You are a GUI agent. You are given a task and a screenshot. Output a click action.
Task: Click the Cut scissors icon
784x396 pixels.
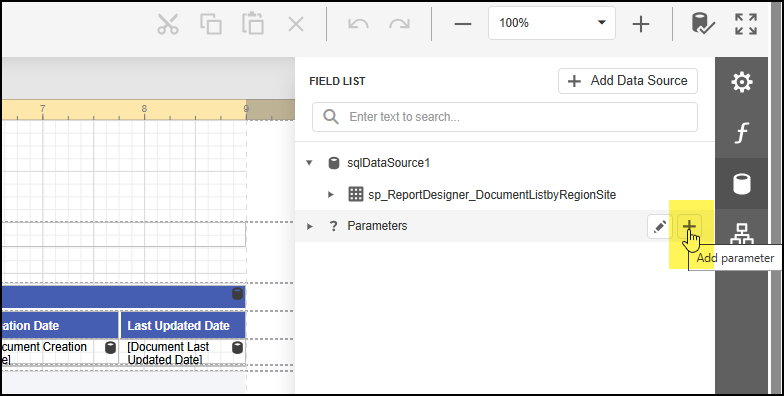point(168,24)
